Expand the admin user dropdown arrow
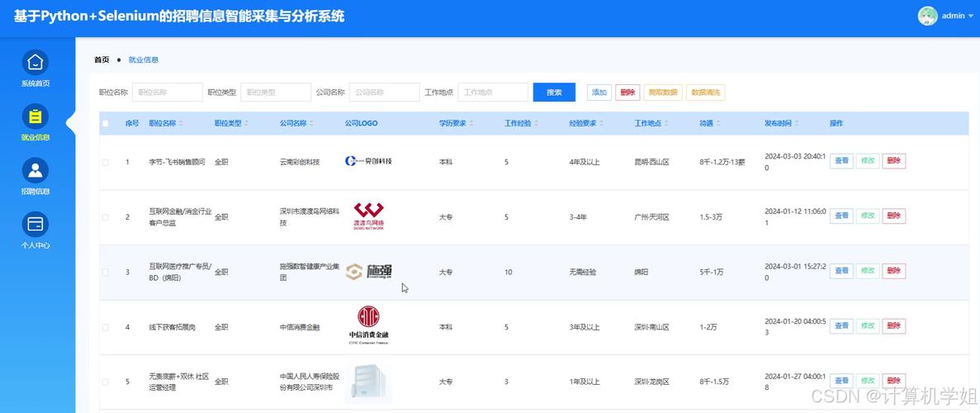The height and width of the screenshot is (413, 980). pos(971,17)
